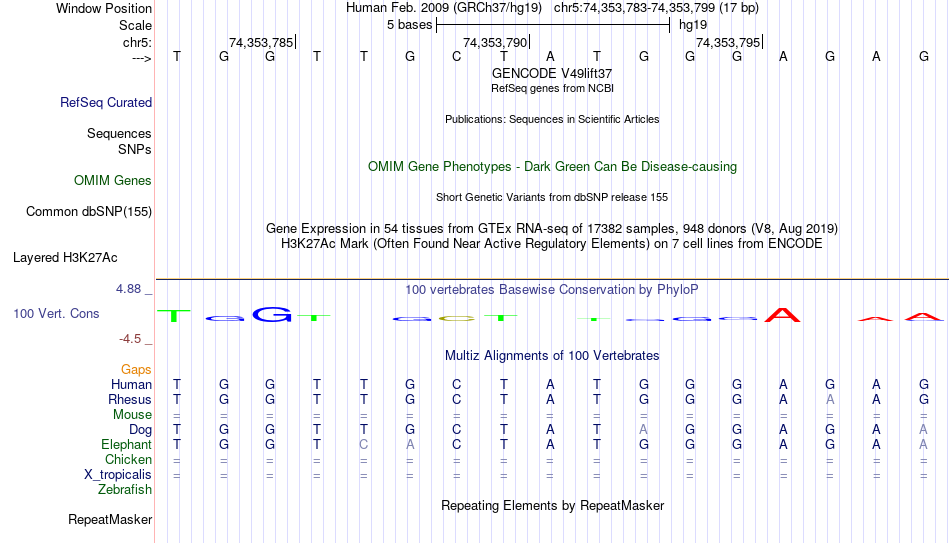Select the Human alignment row label
This screenshot has height=543, width=950.
tap(131, 384)
